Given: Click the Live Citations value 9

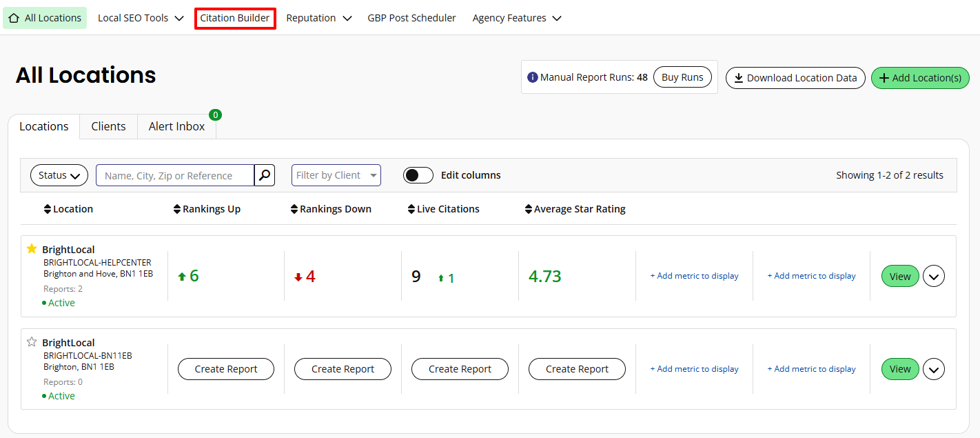Looking at the screenshot, I should [x=416, y=277].
